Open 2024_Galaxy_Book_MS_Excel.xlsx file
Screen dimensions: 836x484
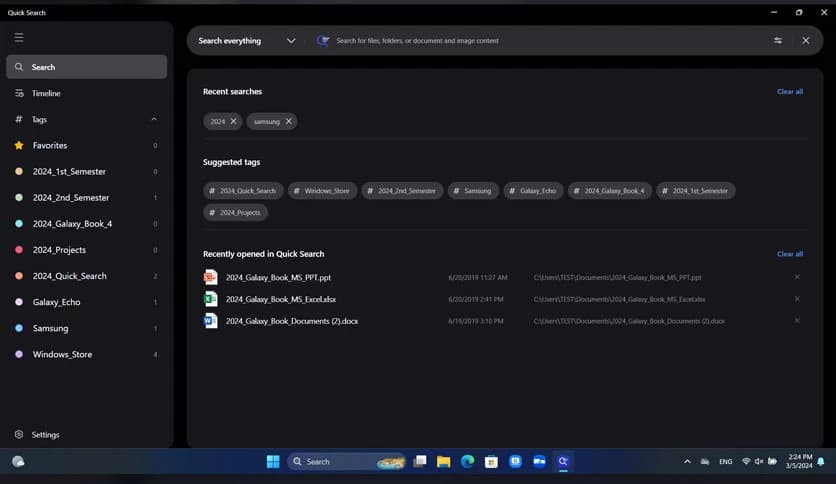(x=281, y=300)
